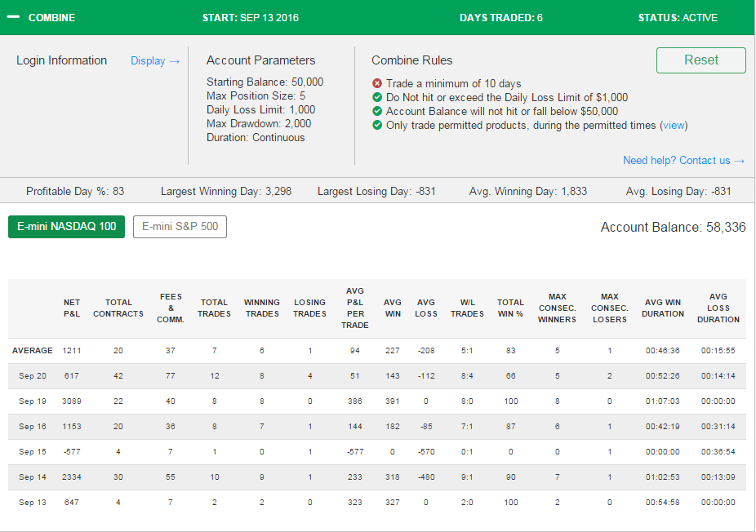Click the Sep 14 W/L trades value 9:1
The height and width of the screenshot is (532, 756).
467,477
